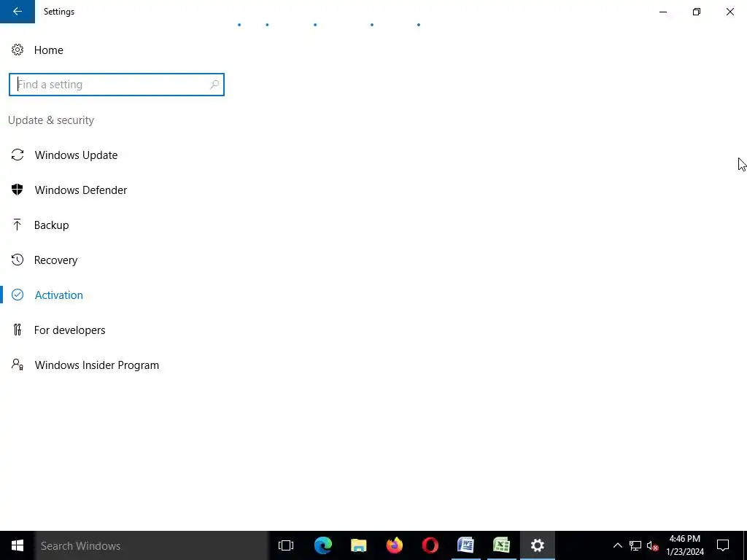The height and width of the screenshot is (560, 747).
Task: Click the Settings gear taskbar button
Action: (x=538, y=545)
